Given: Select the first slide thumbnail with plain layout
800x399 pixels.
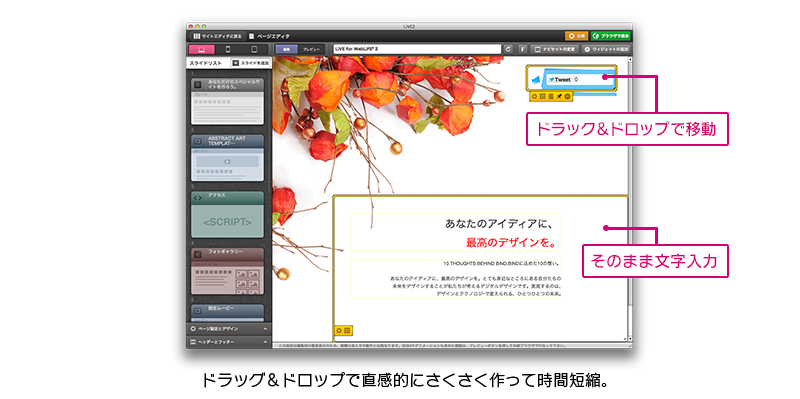Looking at the screenshot, I should click(x=227, y=101).
